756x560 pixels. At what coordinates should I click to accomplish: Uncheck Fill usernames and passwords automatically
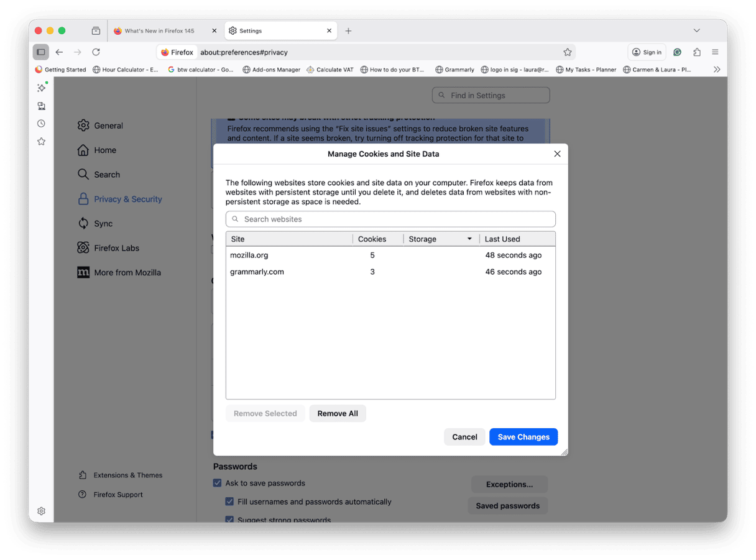pos(229,502)
